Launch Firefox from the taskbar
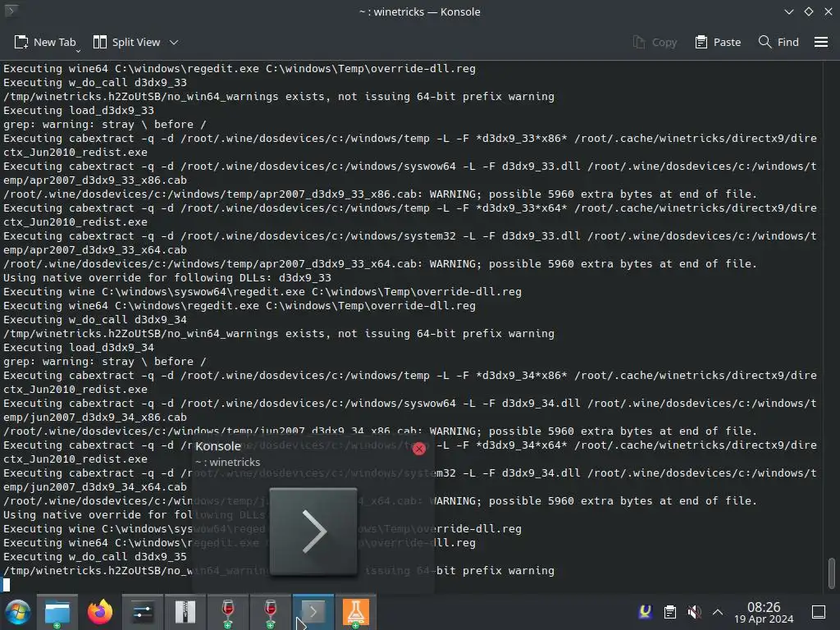The height and width of the screenshot is (630, 840). (x=100, y=612)
